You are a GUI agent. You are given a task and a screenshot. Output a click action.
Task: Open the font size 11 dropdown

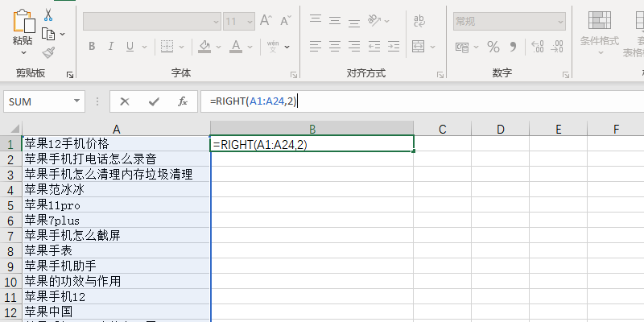[x=250, y=22]
